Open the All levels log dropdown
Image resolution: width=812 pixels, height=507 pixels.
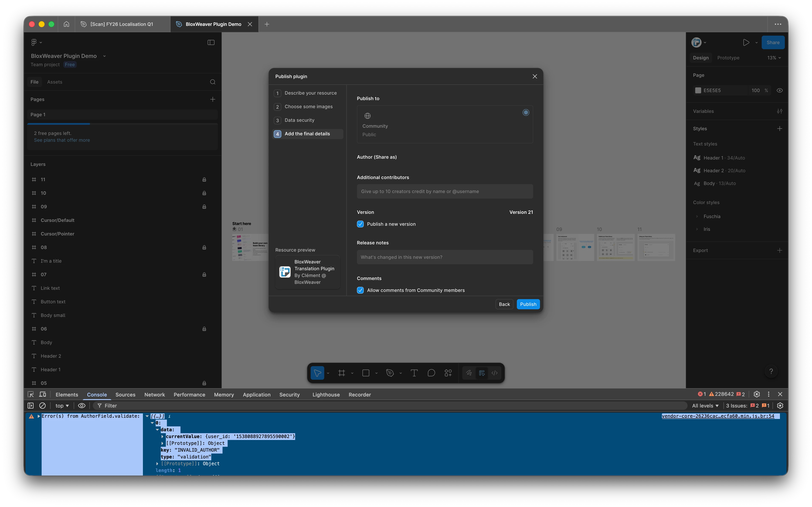pyautogui.click(x=705, y=406)
